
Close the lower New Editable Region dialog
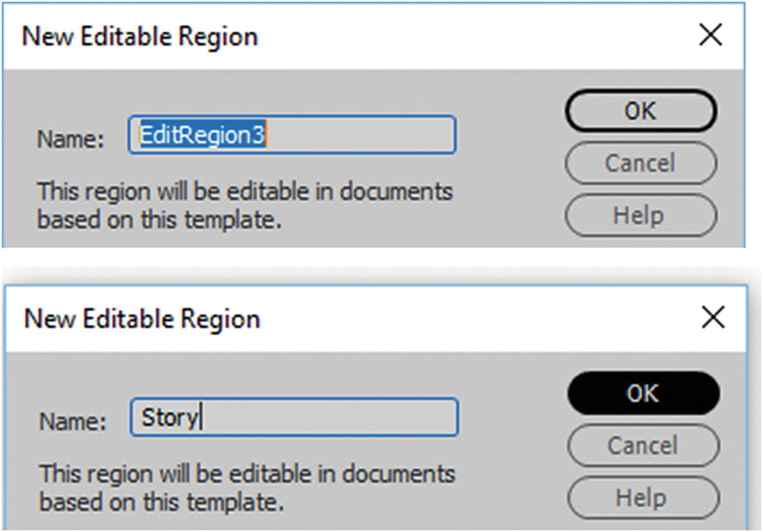tap(713, 318)
